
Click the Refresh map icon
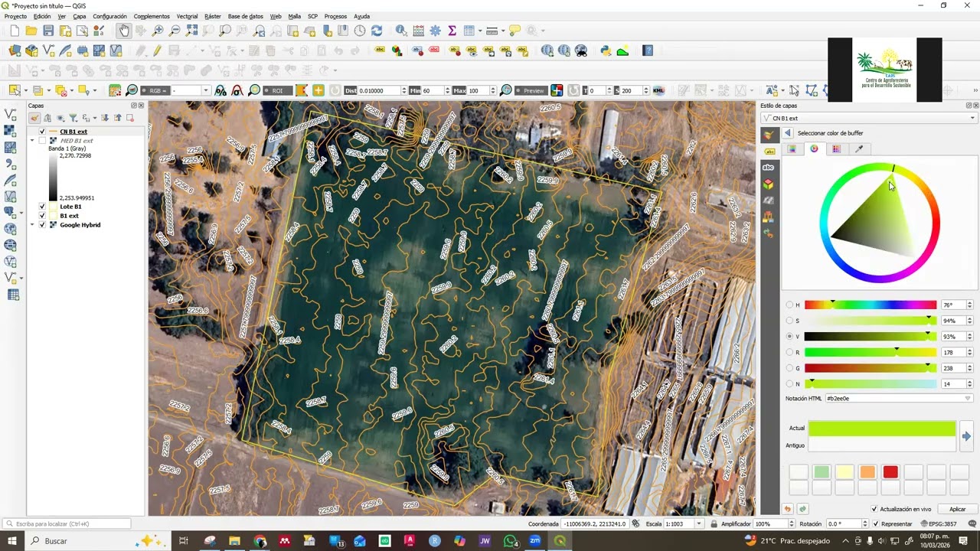pyautogui.click(x=377, y=31)
